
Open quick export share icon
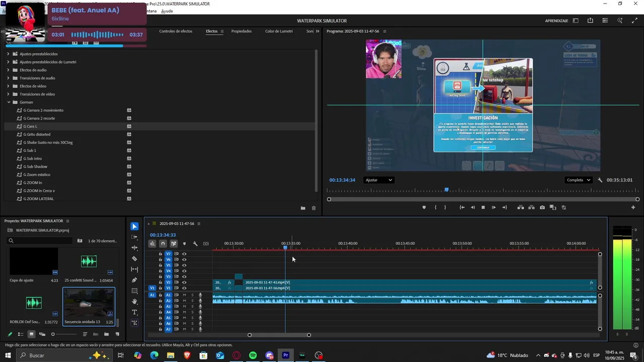click(x=590, y=21)
